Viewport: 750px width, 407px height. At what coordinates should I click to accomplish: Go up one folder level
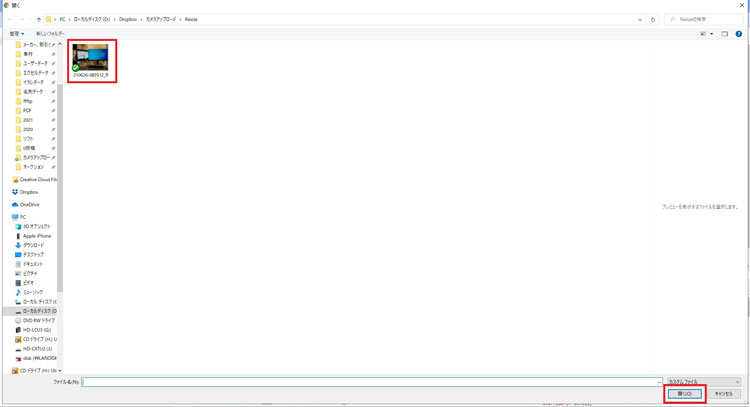tap(39, 20)
